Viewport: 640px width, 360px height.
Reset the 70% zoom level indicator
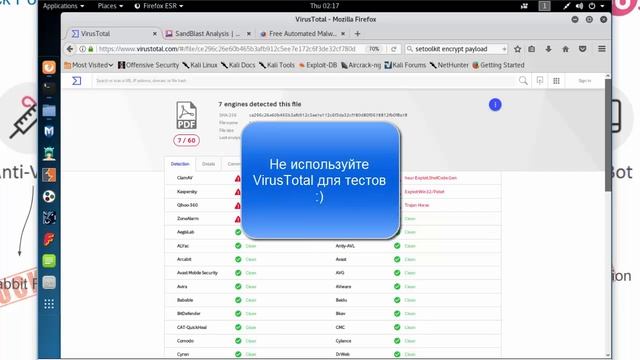coord(374,49)
